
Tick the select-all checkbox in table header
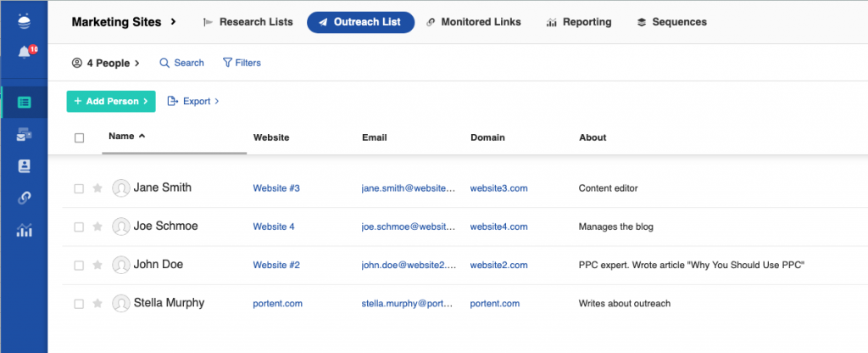(x=79, y=138)
